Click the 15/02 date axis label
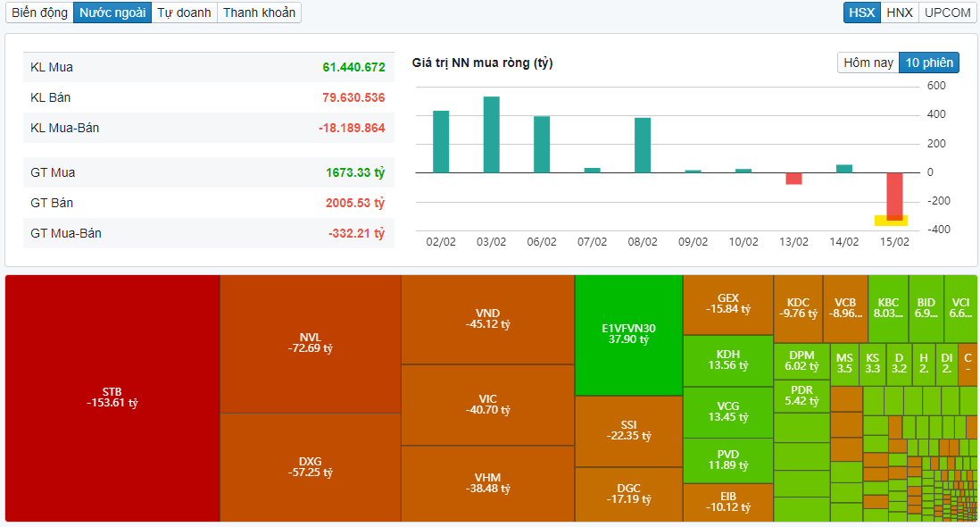980x527 pixels. coord(894,242)
